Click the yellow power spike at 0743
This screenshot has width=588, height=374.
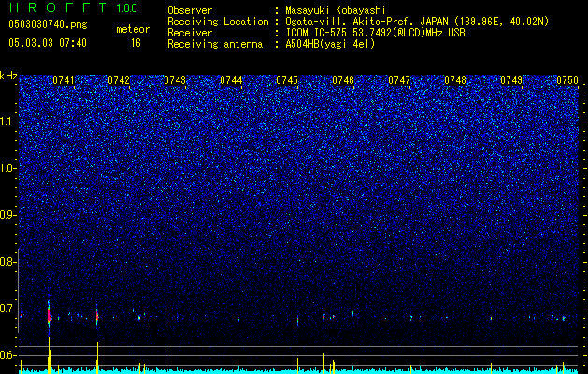pos(165,360)
